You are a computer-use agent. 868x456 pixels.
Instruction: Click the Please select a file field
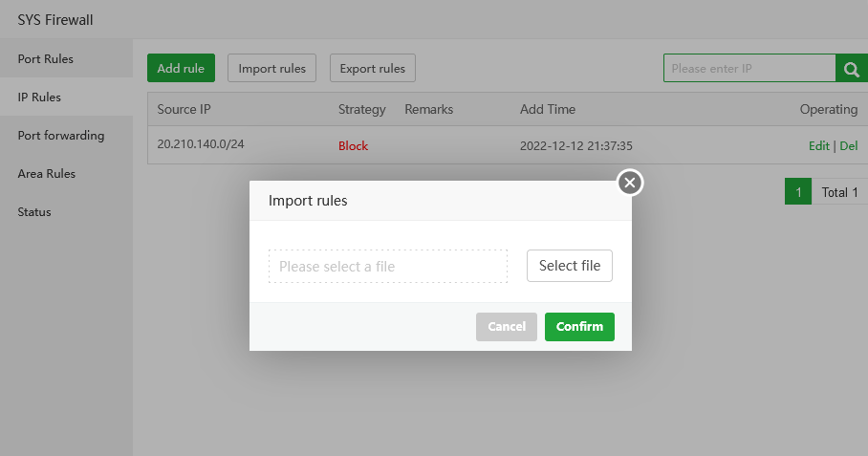[x=388, y=267]
